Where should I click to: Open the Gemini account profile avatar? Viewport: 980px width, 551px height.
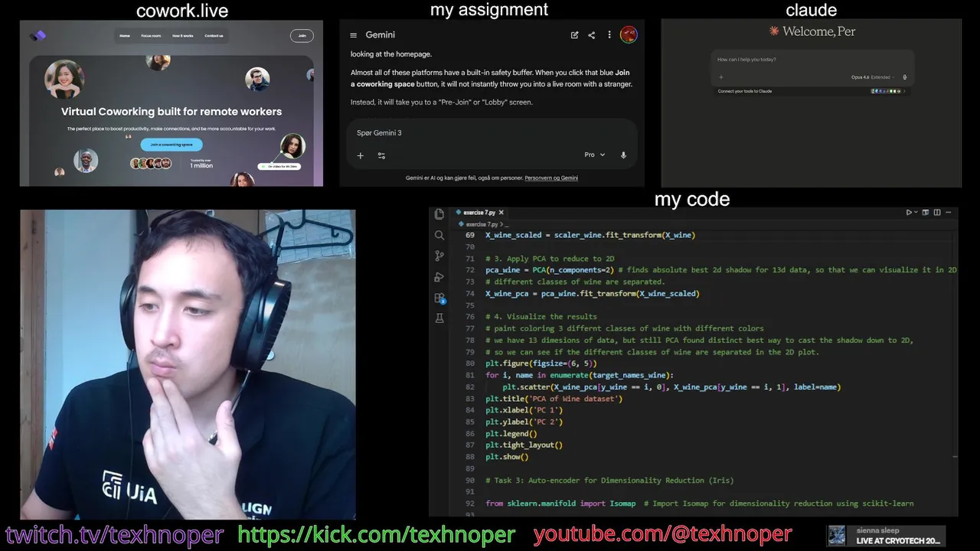click(x=629, y=34)
